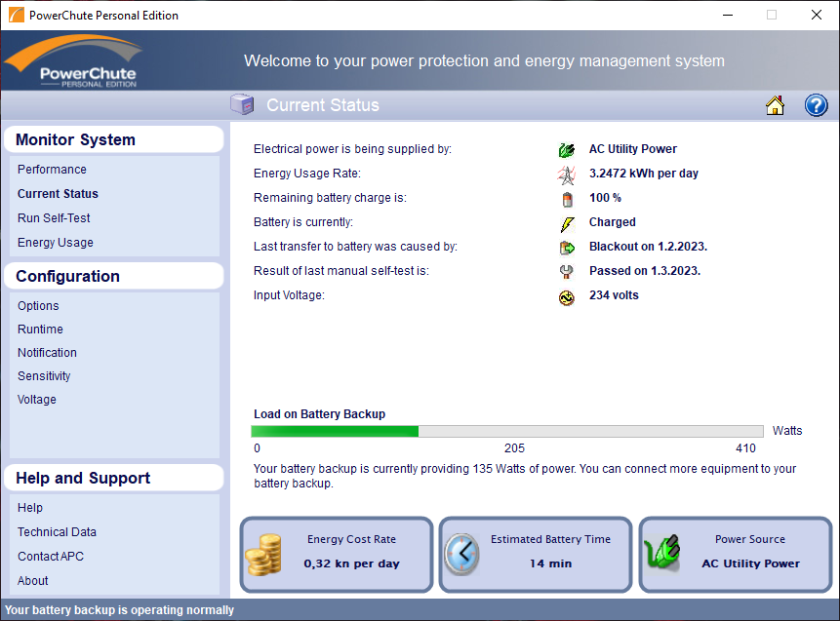
Task: Open Run Self-Test
Action: (54, 218)
